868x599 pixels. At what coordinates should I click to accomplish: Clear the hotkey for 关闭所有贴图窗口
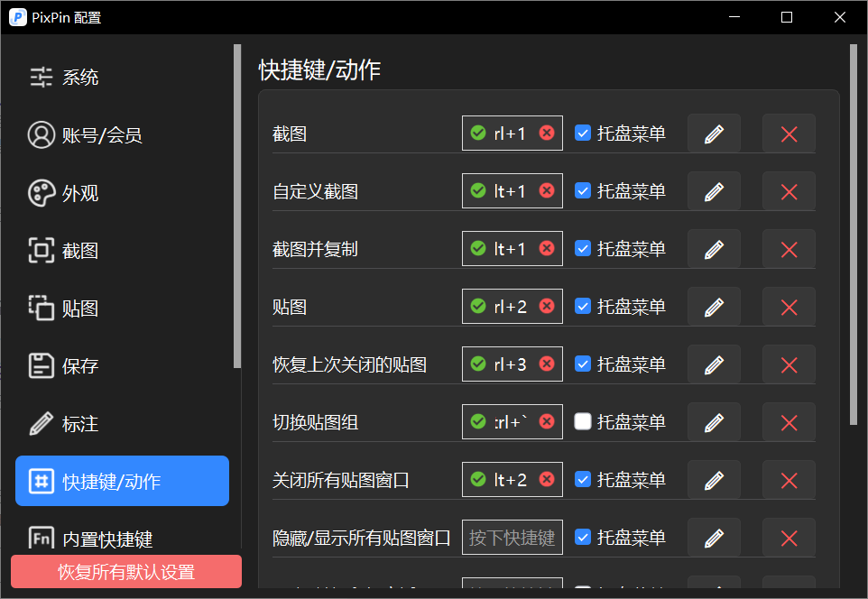547,480
